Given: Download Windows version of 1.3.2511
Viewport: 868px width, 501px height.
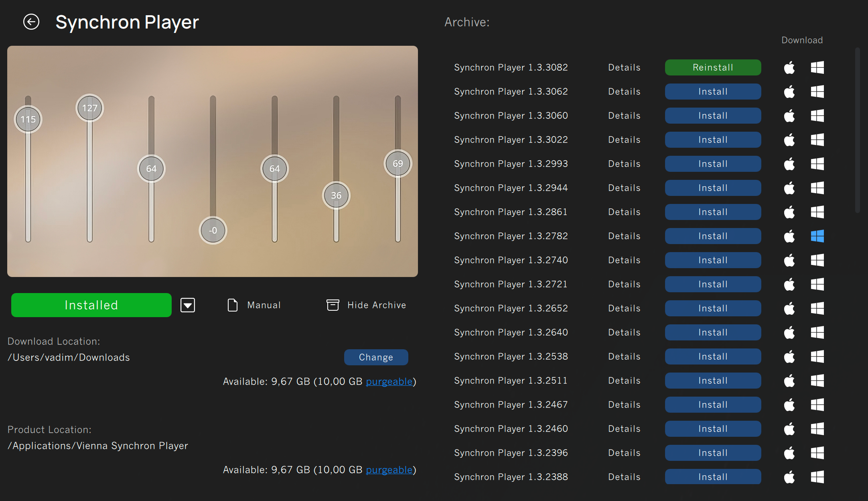Looking at the screenshot, I should 817,381.
